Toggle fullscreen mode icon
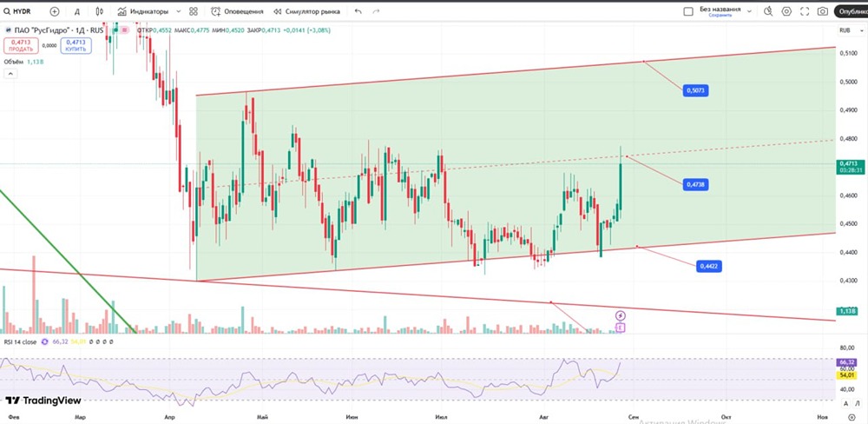The width and height of the screenshot is (868, 424). point(805,11)
